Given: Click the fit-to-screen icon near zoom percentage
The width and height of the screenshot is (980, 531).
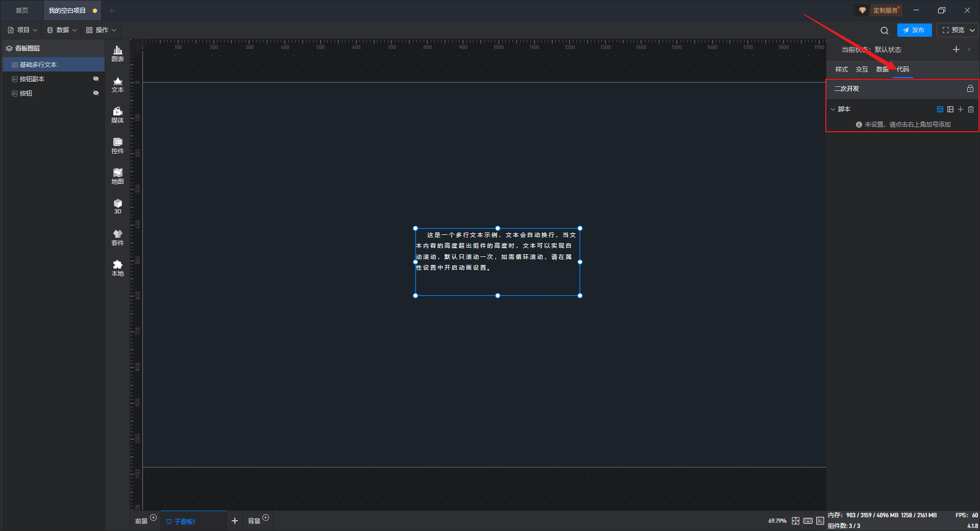Looking at the screenshot, I should pyautogui.click(x=796, y=521).
